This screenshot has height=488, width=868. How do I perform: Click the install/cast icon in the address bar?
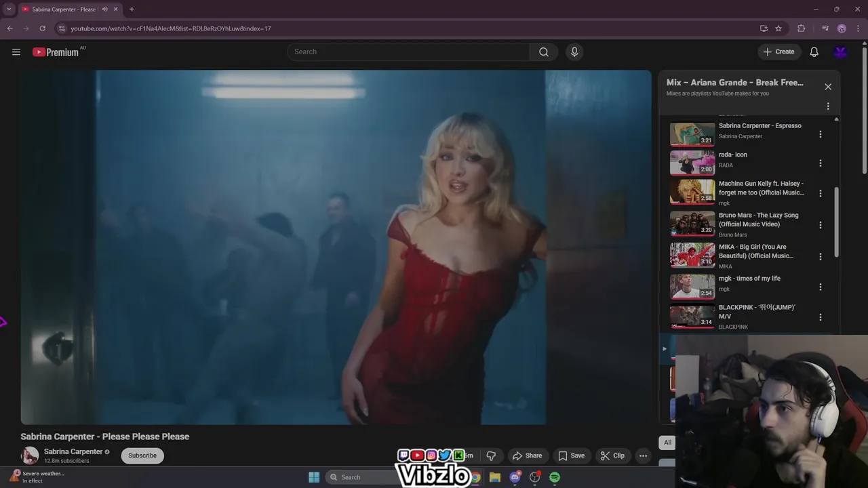point(764,28)
